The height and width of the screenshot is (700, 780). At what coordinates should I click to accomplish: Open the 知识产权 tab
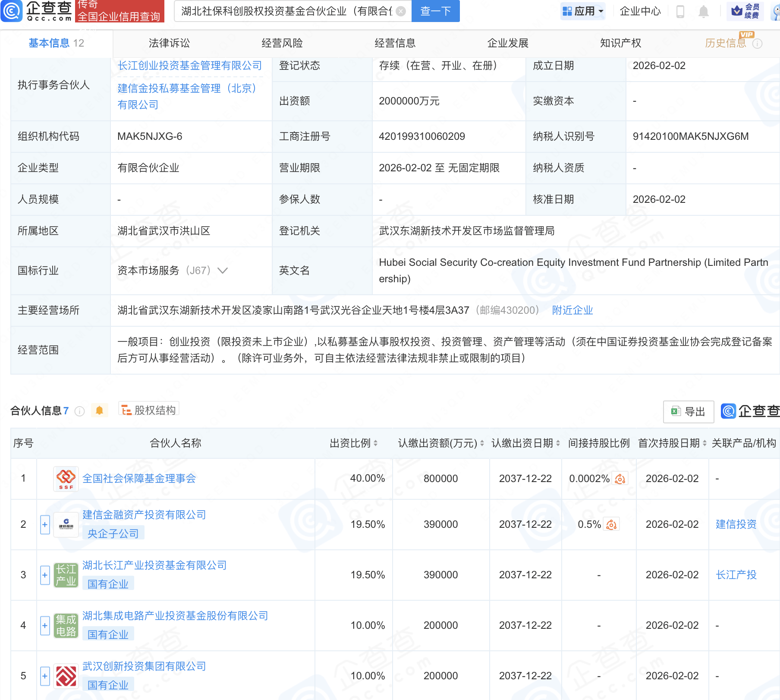(x=620, y=43)
